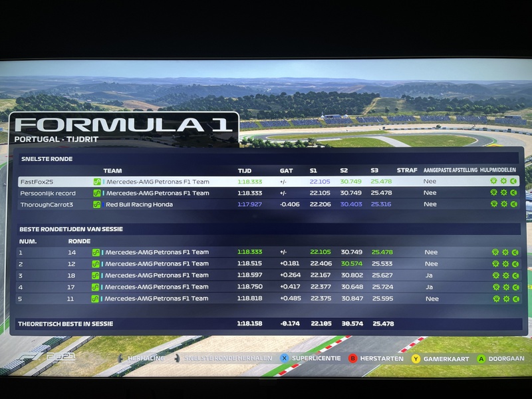Click the Beste Rondetijden Van Sessie header
532x399 pixels.
click(71, 229)
